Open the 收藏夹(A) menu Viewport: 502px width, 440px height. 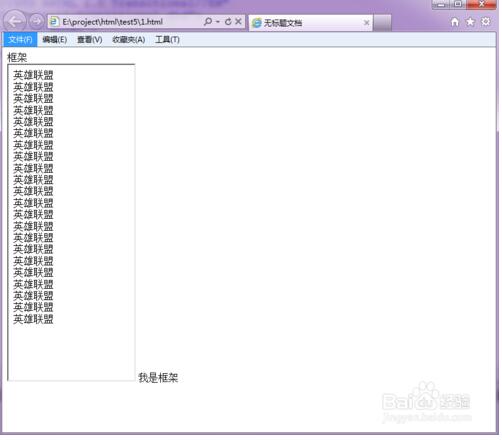pyautogui.click(x=128, y=40)
